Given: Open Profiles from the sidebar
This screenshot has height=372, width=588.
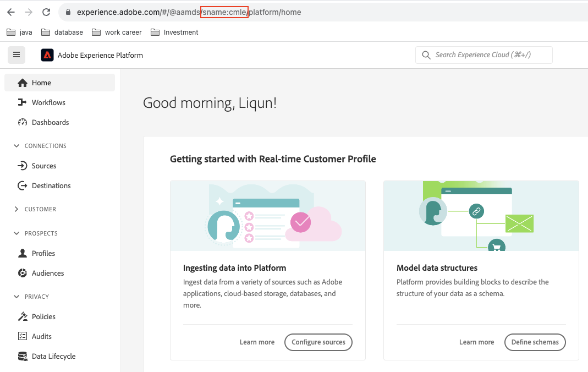Looking at the screenshot, I should (x=43, y=253).
